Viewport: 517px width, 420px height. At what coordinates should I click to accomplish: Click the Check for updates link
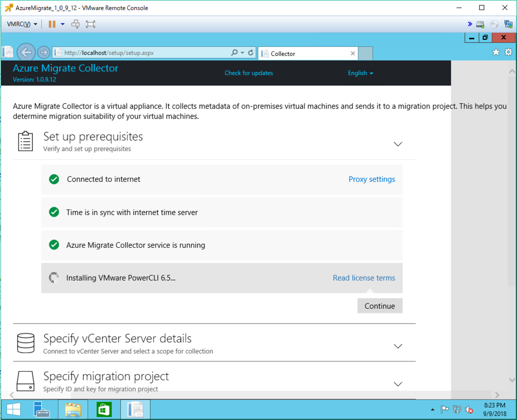249,73
